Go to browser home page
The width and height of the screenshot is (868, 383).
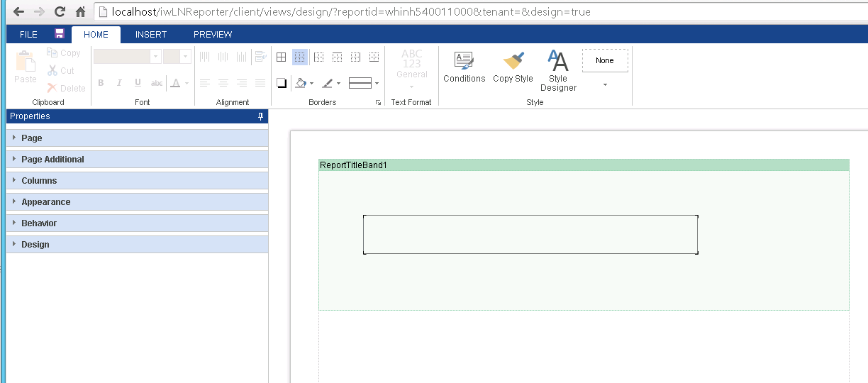click(80, 11)
